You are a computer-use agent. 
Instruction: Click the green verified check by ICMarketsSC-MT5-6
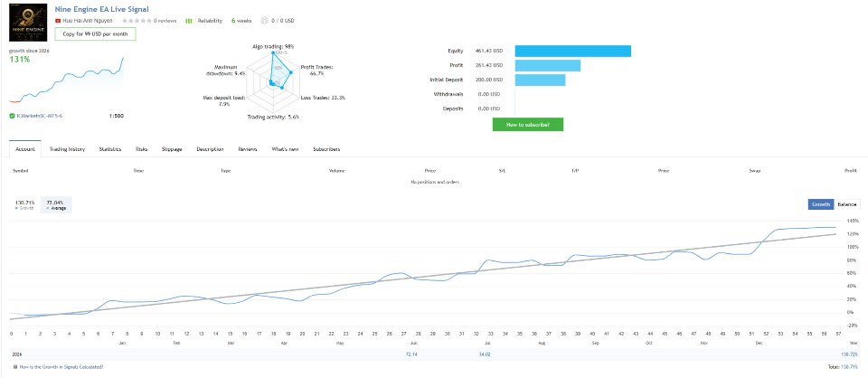(12, 116)
